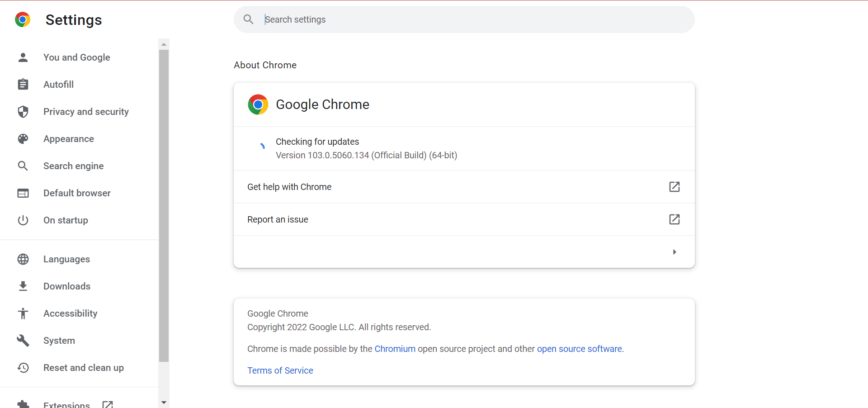The image size is (868, 408).
Task: Click the System wrench icon
Action: [x=23, y=341]
